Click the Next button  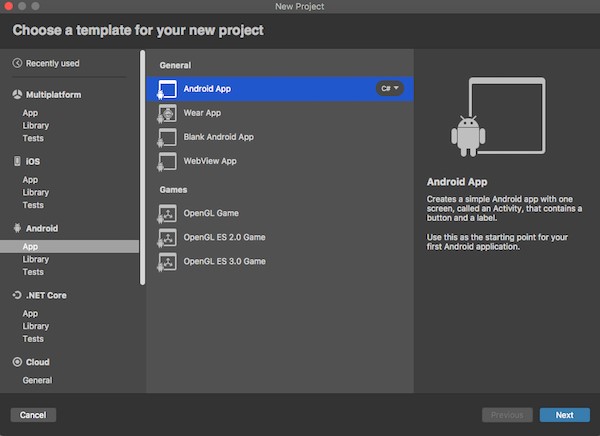(564, 415)
